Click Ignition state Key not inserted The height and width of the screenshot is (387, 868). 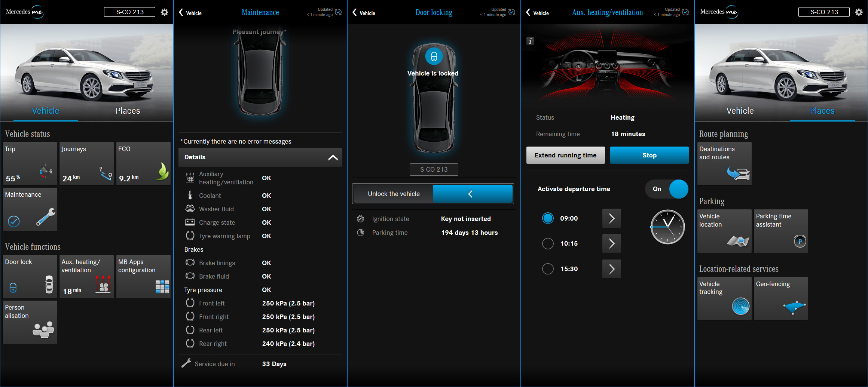(466, 219)
